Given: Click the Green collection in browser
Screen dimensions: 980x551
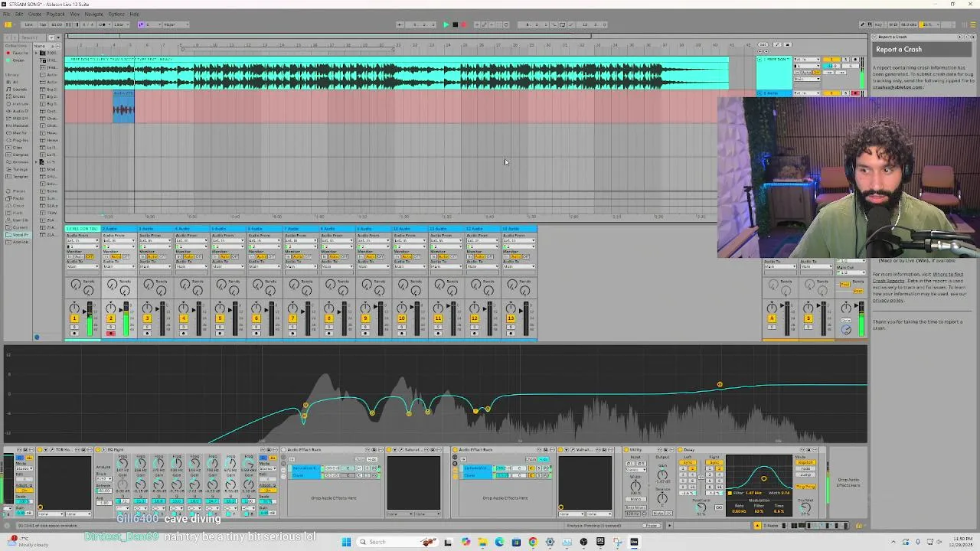Looking at the screenshot, I should tap(18, 60).
